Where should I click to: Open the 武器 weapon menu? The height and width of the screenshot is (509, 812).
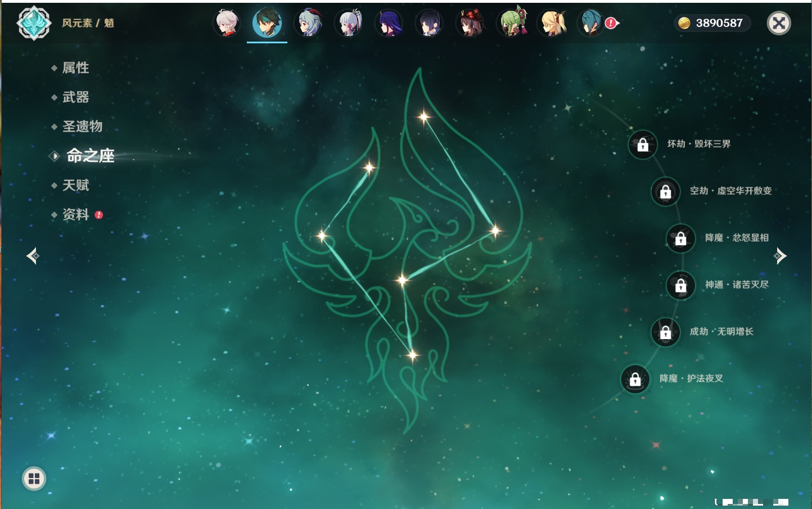point(75,97)
